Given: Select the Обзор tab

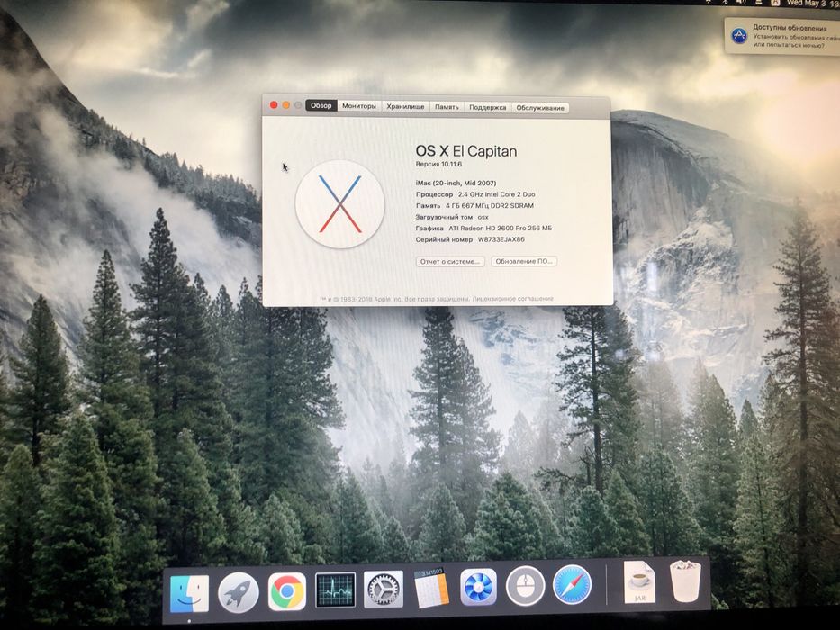Looking at the screenshot, I should click(x=321, y=105).
